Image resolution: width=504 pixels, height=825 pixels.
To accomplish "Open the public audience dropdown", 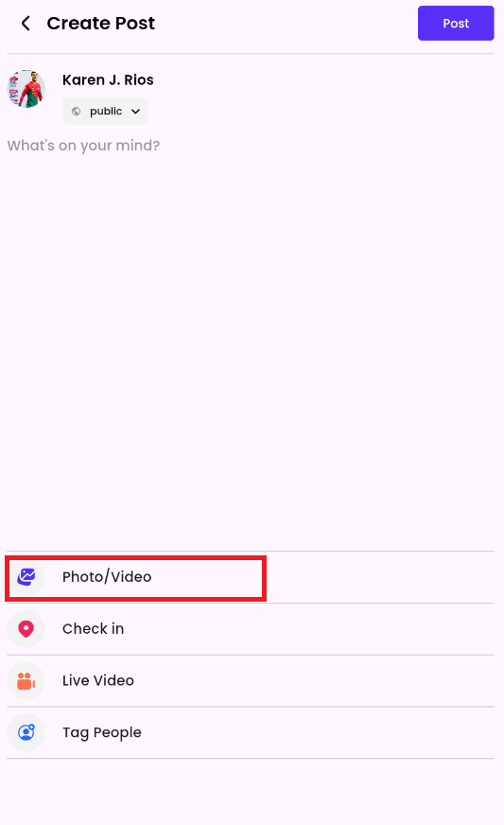I will (105, 111).
